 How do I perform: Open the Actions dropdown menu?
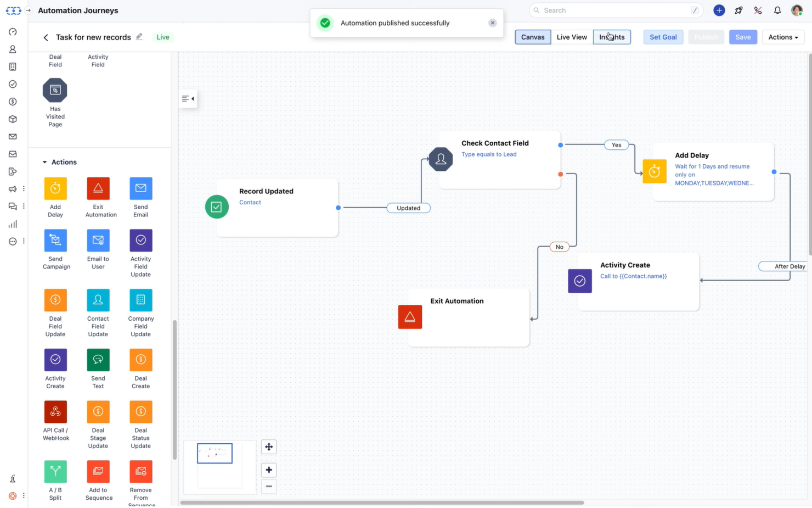[783, 37]
